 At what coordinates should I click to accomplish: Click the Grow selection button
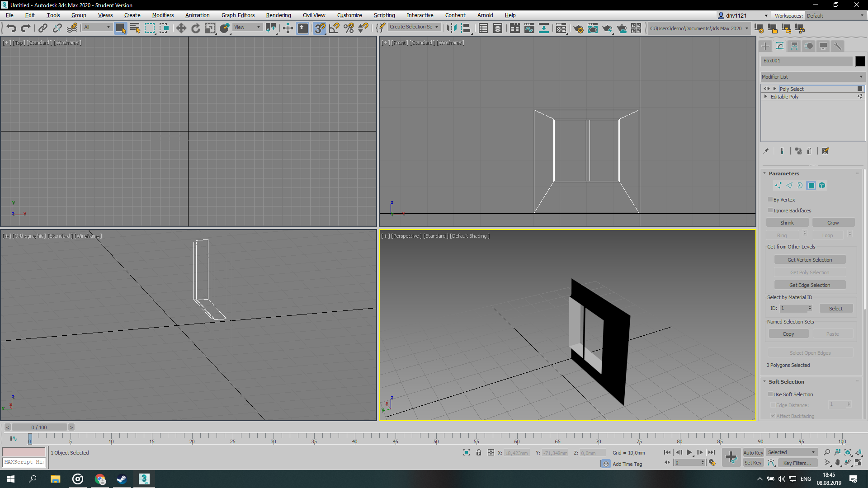pos(833,223)
